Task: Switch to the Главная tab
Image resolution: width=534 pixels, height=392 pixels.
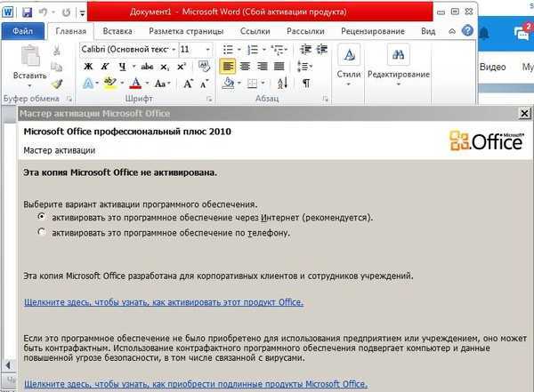Action: point(71,31)
